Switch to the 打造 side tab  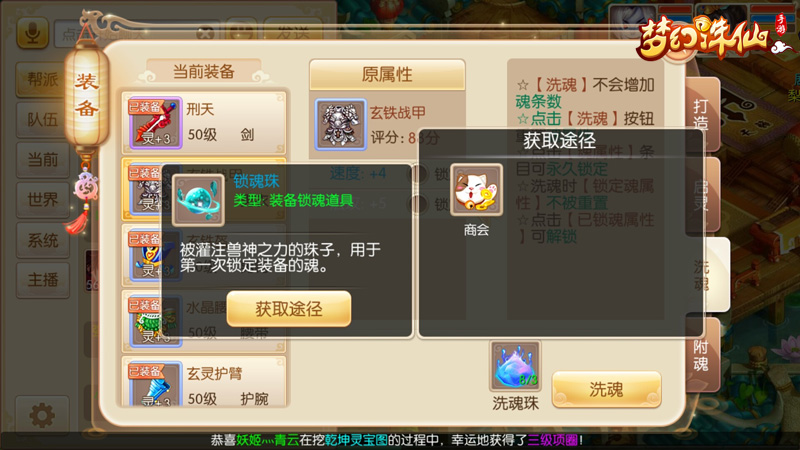(x=702, y=114)
